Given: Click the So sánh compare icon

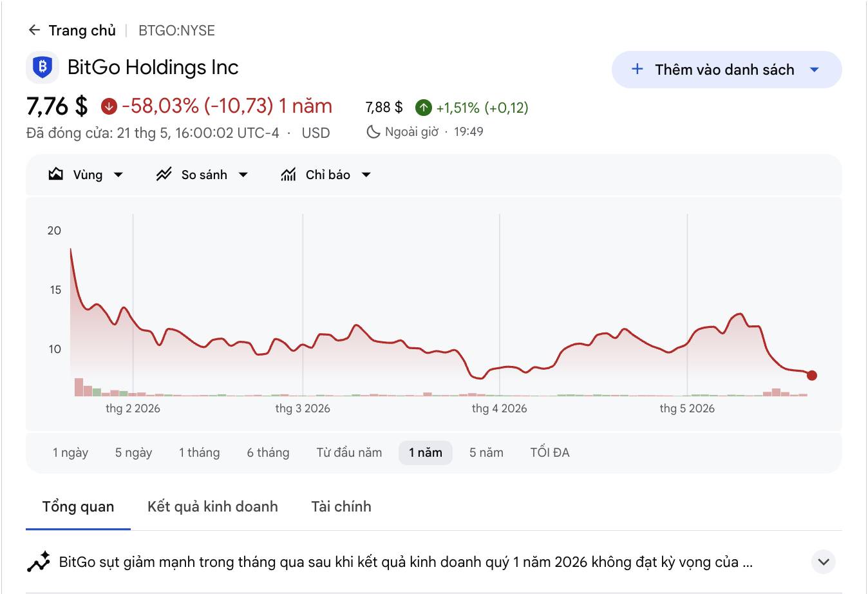Looking at the screenshot, I should click(x=164, y=174).
